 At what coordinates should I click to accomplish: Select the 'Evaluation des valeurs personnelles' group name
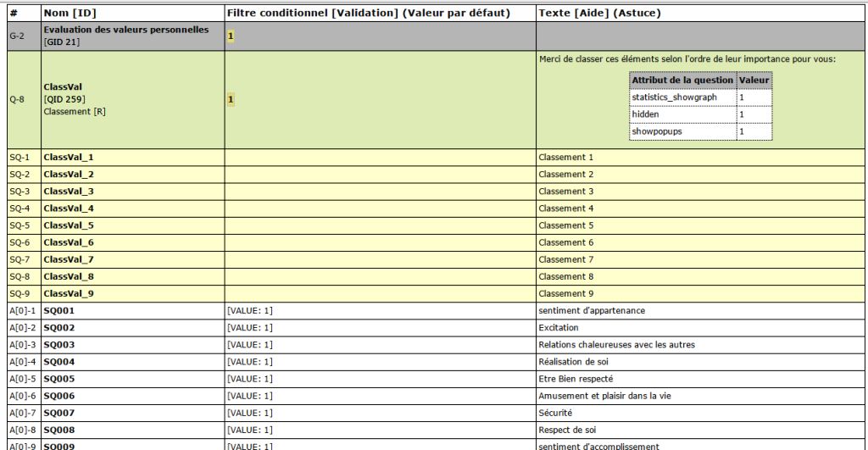coord(125,30)
